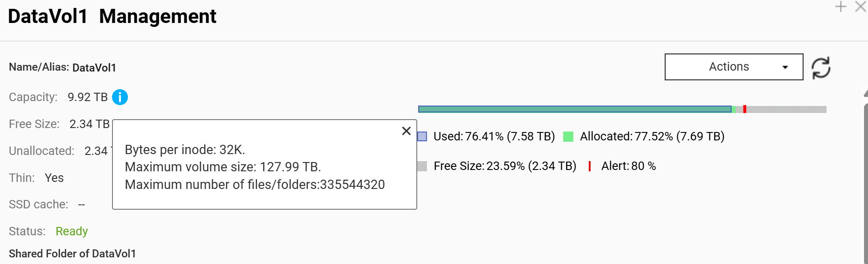Click the Used legend blue swatch

click(x=422, y=136)
